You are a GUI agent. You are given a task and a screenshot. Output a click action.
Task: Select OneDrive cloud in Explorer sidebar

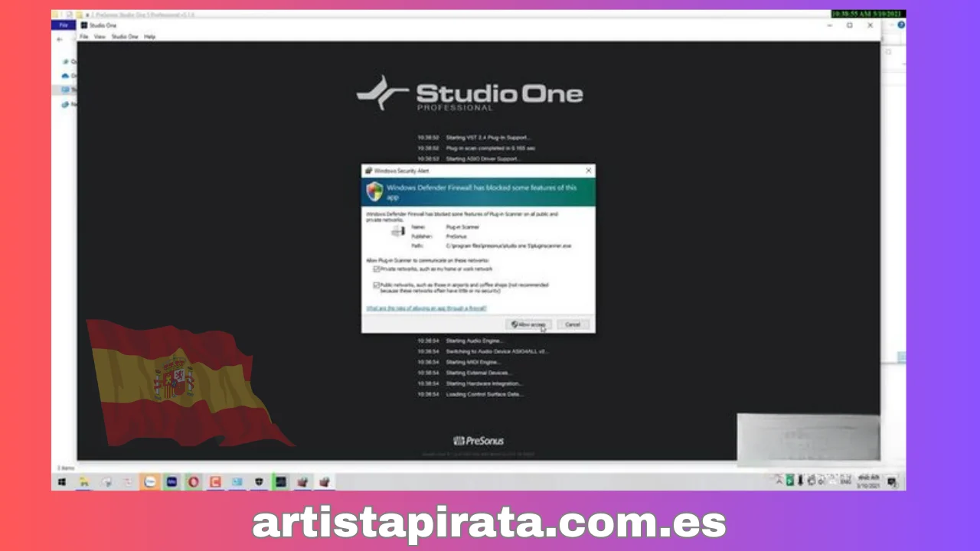click(x=66, y=76)
